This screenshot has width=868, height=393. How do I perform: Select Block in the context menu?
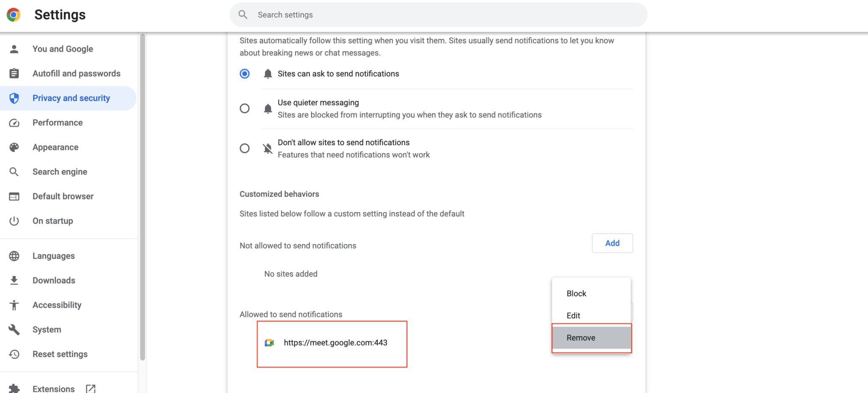click(576, 293)
